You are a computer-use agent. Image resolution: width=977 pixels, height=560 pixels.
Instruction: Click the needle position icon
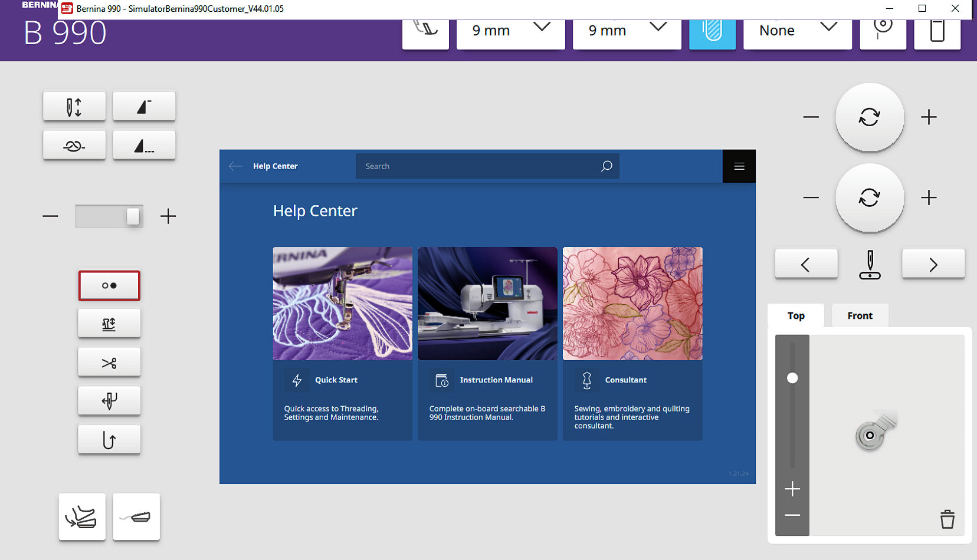pyautogui.click(x=870, y=265)
